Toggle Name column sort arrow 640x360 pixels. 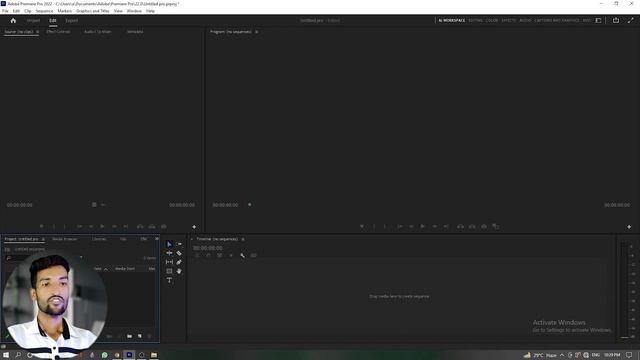coord(106,269)
